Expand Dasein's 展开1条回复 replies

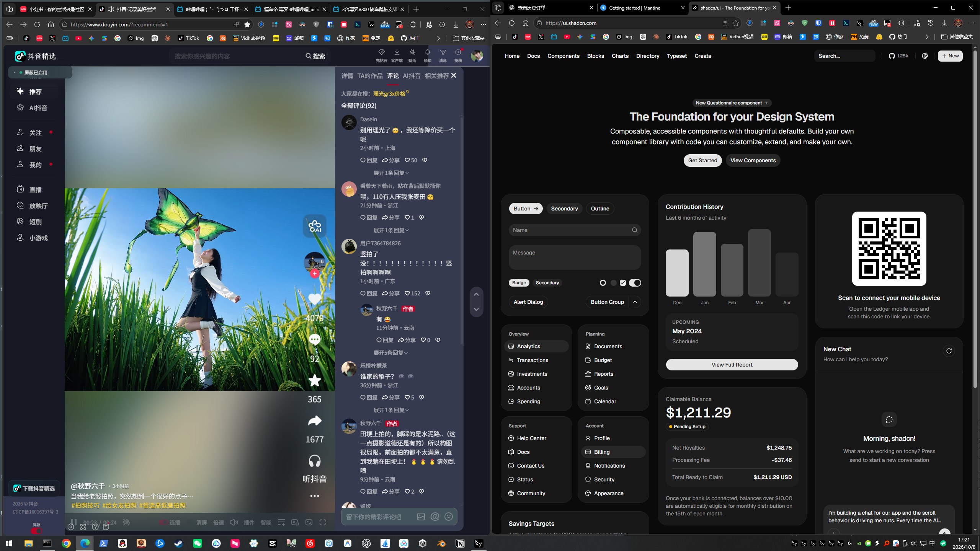[391, 173]
